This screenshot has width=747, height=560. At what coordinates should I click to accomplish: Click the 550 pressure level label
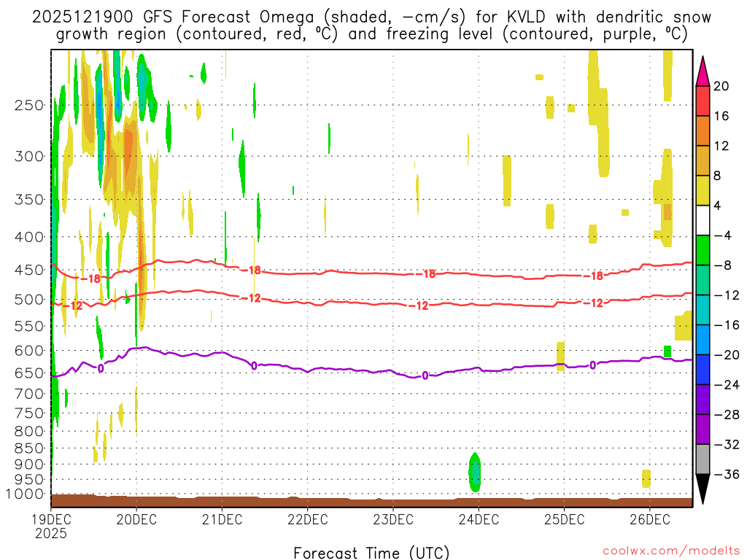(29, 326)
